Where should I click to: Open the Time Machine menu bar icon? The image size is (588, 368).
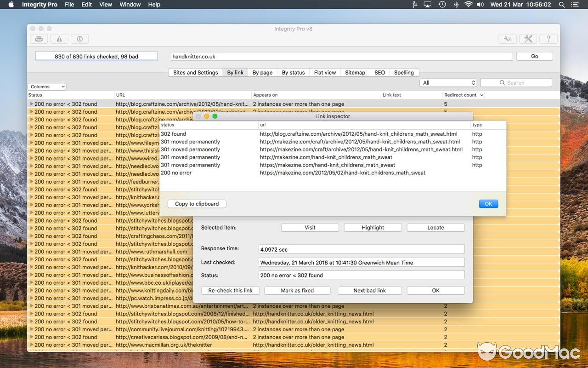pos(441,5)
